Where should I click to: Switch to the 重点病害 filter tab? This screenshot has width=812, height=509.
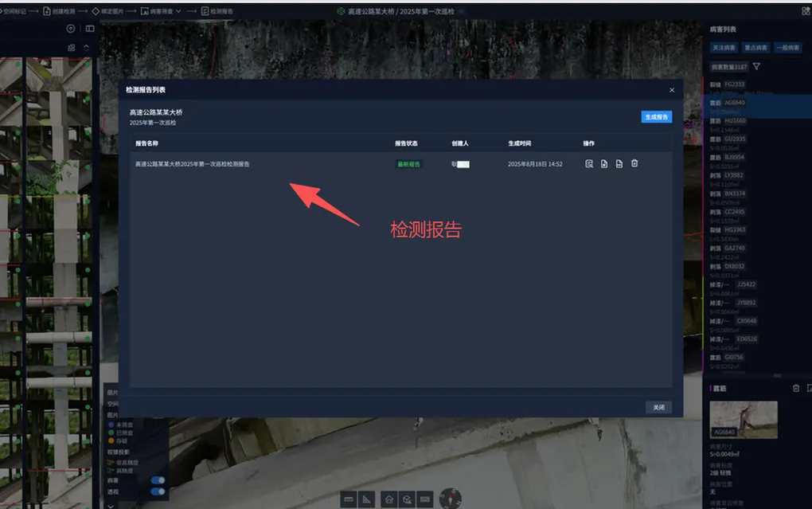[x=755, y=48]
